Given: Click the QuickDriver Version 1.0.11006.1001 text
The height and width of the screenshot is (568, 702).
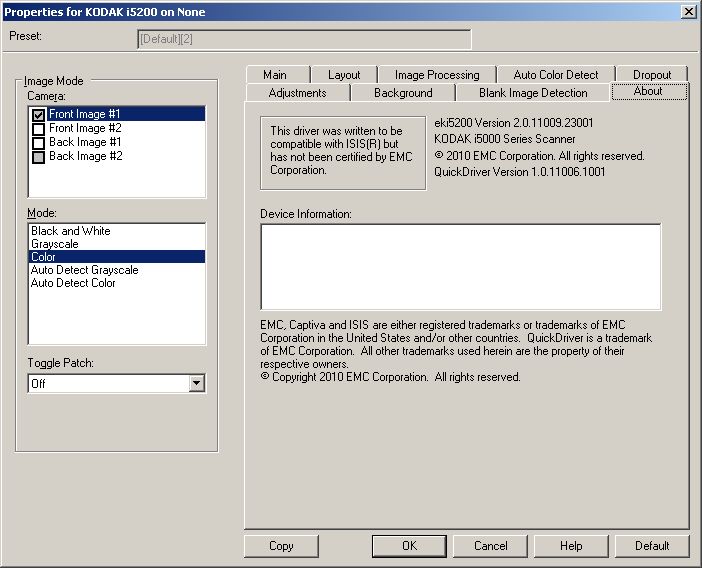Looking at the screenshot, I should 520,172.
